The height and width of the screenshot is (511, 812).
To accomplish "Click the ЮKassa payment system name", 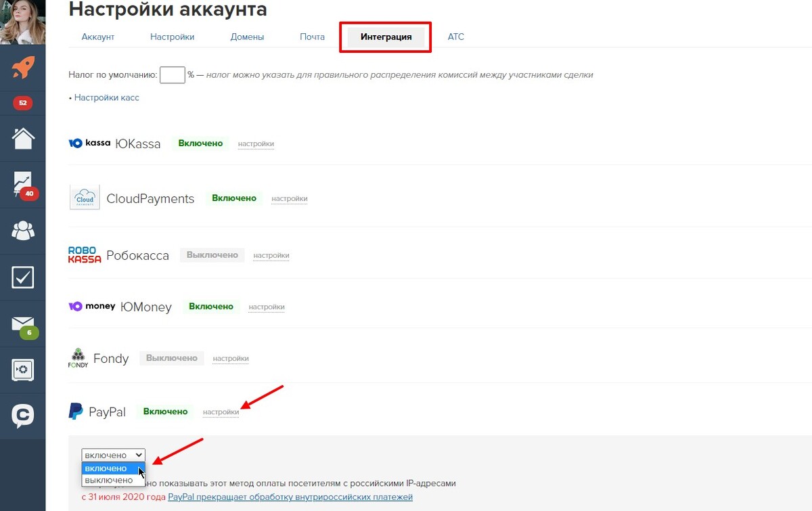I will click(x=138, y=143).
